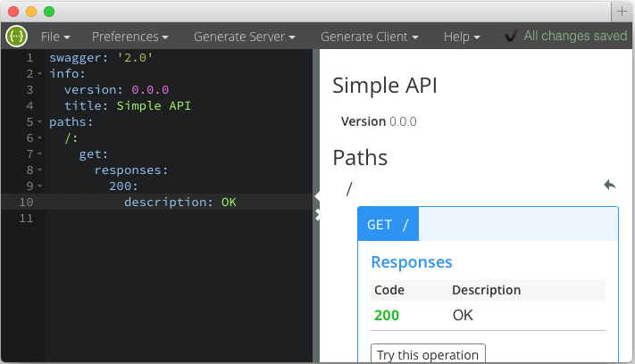Click line number 11 in the gutter

tap(26, 219)
